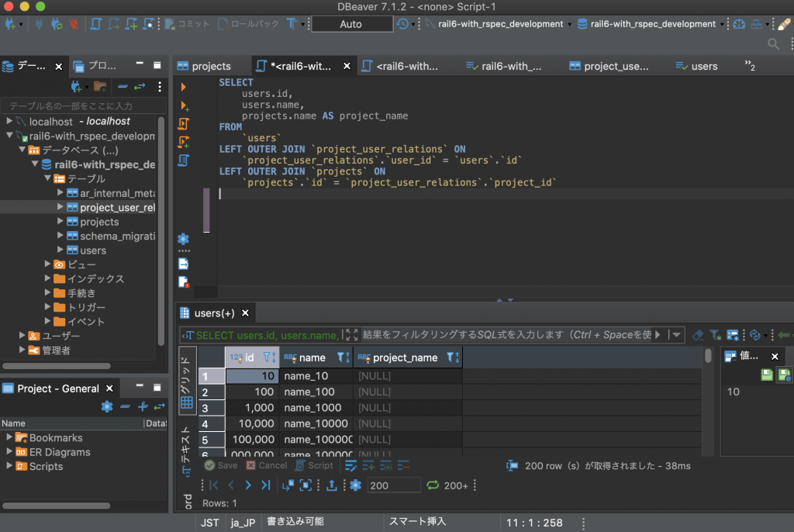Go to the last page of results
This screenshot has width=794, height=532.
click(266, 485)
